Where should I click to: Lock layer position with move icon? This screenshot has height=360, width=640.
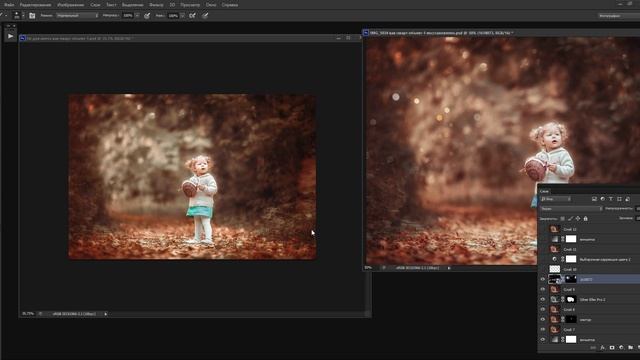[578, 219]
